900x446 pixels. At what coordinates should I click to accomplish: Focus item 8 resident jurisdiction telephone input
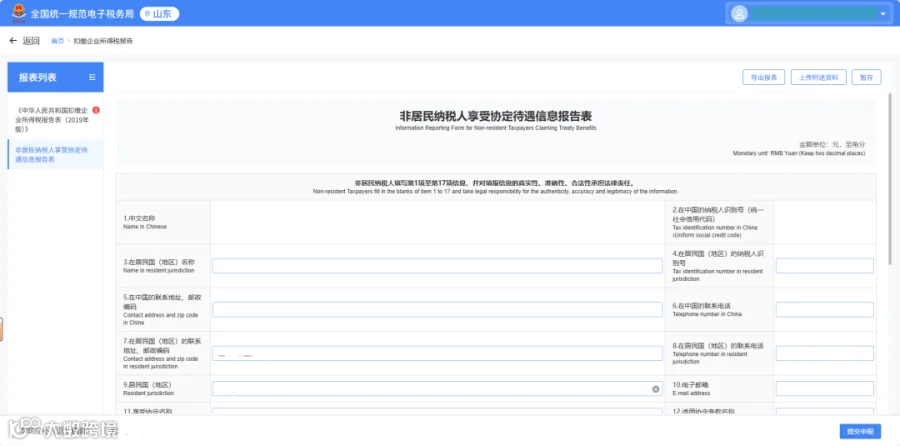[x=825, y=354]
